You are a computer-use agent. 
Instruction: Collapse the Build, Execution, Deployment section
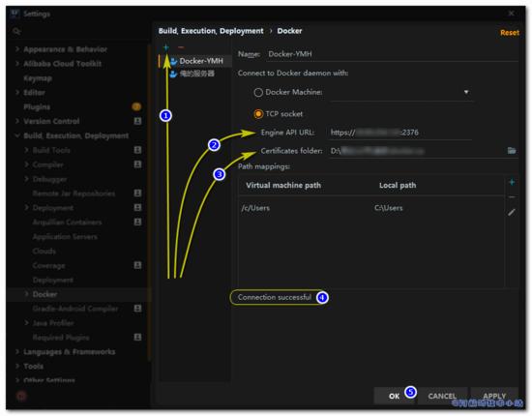(17, 135)
